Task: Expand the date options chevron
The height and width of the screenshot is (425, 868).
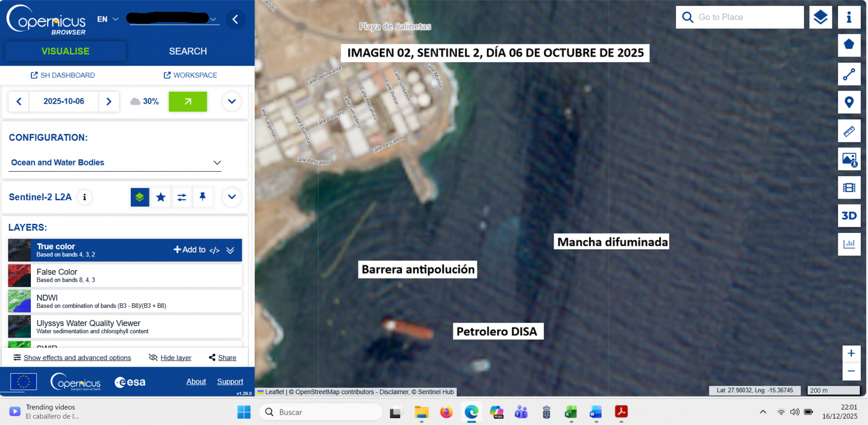Action: click(231, 101)
